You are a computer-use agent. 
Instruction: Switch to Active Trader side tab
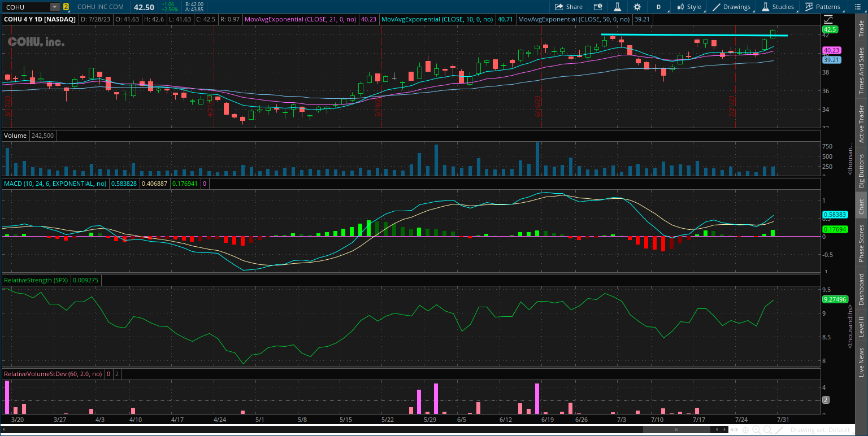tap(861, 123)
